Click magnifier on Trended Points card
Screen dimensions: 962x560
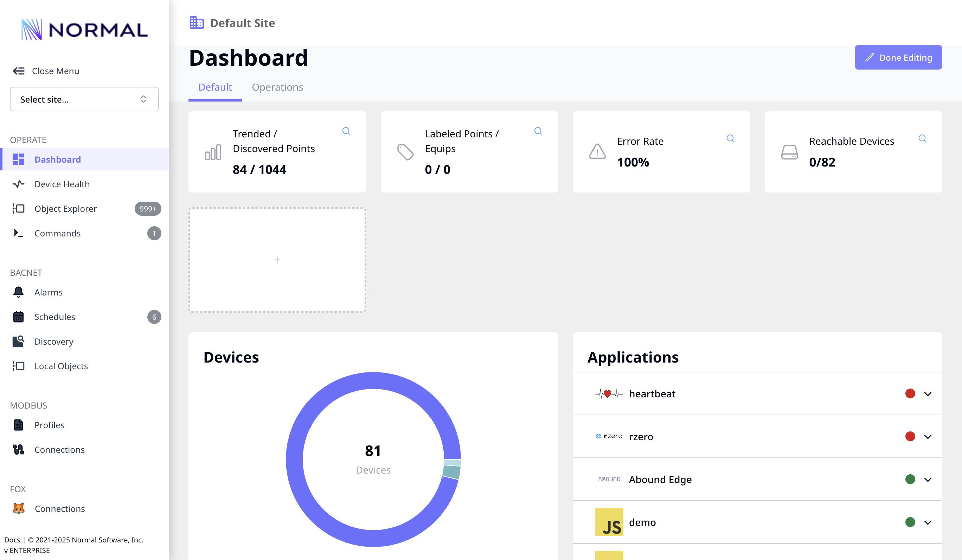pyautogui.click(x=346, y=131)
